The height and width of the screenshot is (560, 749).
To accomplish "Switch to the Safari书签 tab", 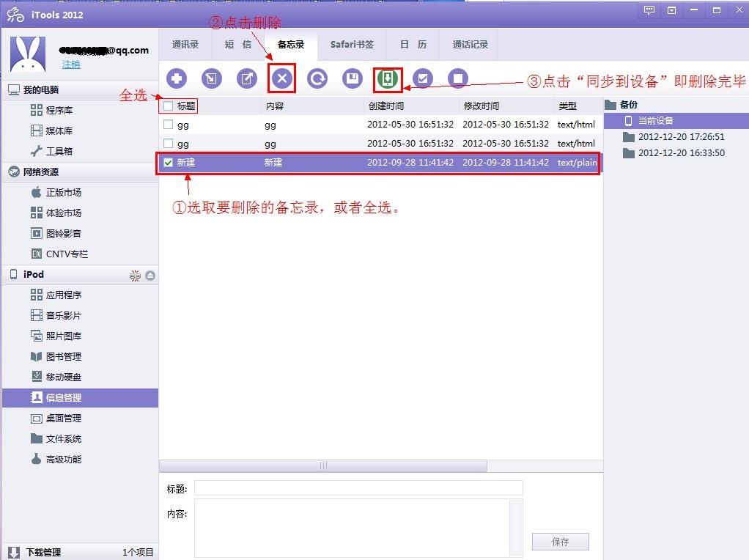I will coord(352,45).
